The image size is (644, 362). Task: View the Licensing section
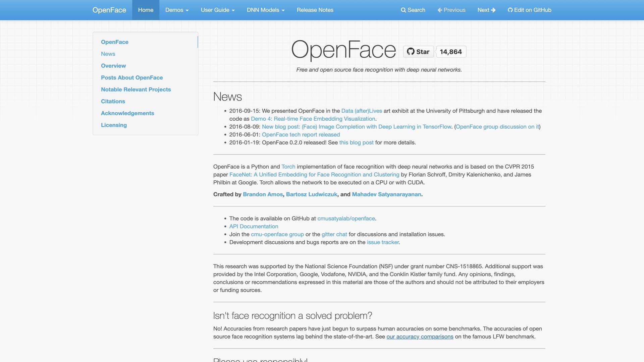pos(114,125)
